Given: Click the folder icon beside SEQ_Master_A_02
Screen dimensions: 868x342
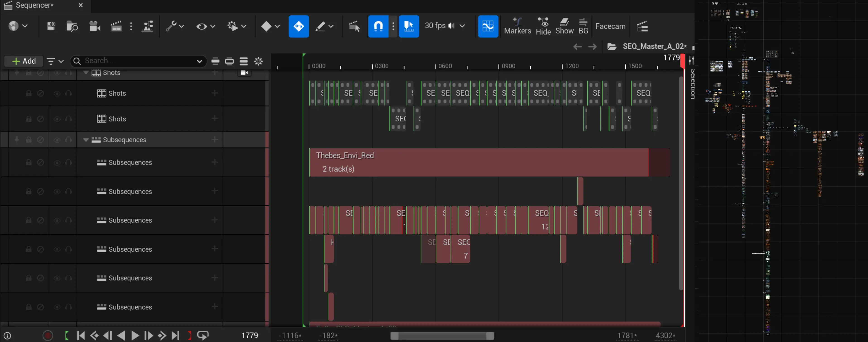Looking at the screenshot, I should click(612, 47).
